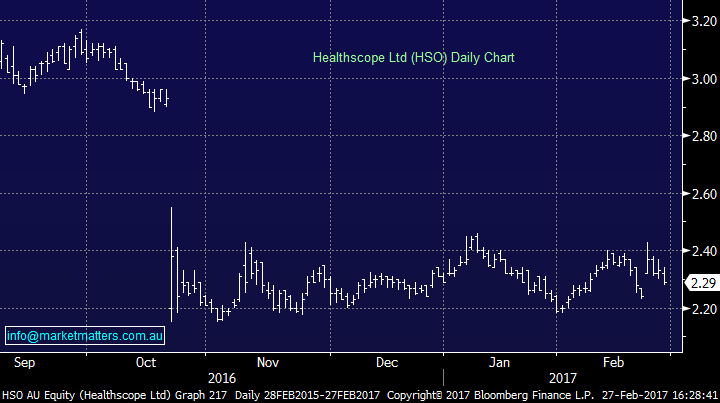Click the timestamp 27-Feb-2017 16:28:41
720x403 pixels.
coord(660,395)
